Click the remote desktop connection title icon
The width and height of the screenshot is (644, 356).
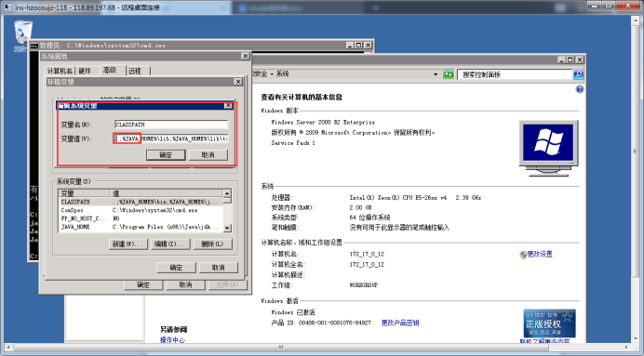click(8, 7)
